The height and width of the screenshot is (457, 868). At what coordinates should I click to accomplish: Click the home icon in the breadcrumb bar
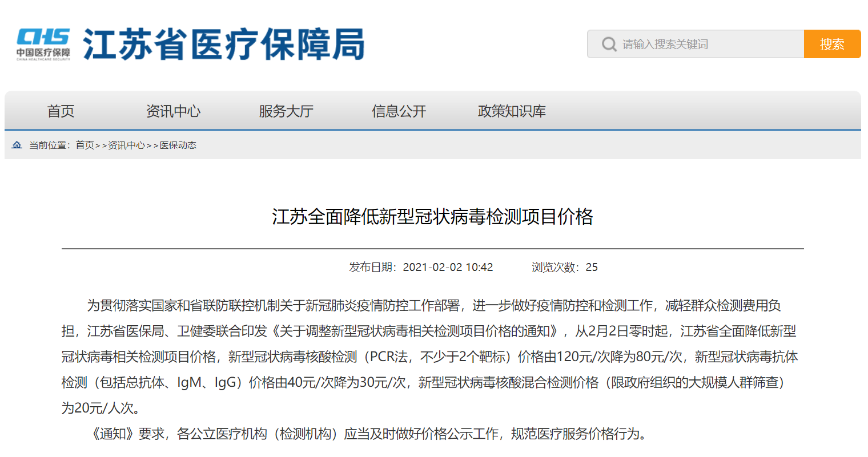pyautogui.click(x=17, y=145)
